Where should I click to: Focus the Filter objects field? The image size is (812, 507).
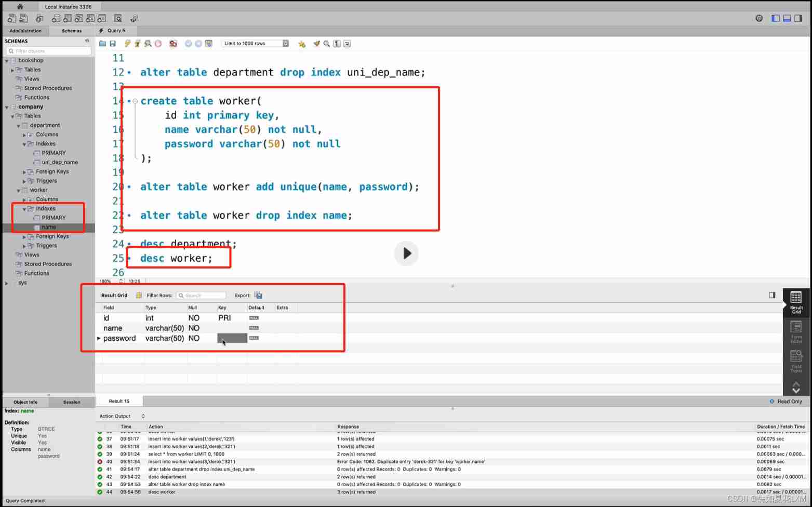point(49,51)
